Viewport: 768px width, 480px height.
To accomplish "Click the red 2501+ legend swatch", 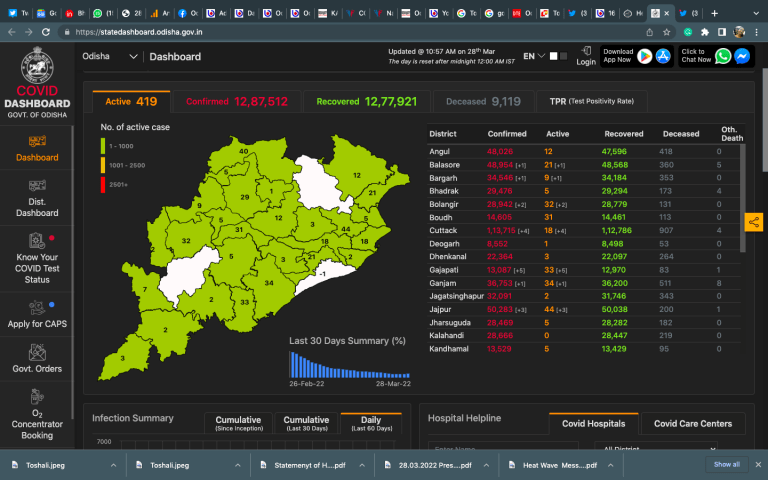I will pyautogui.click(x=102, y=184).
